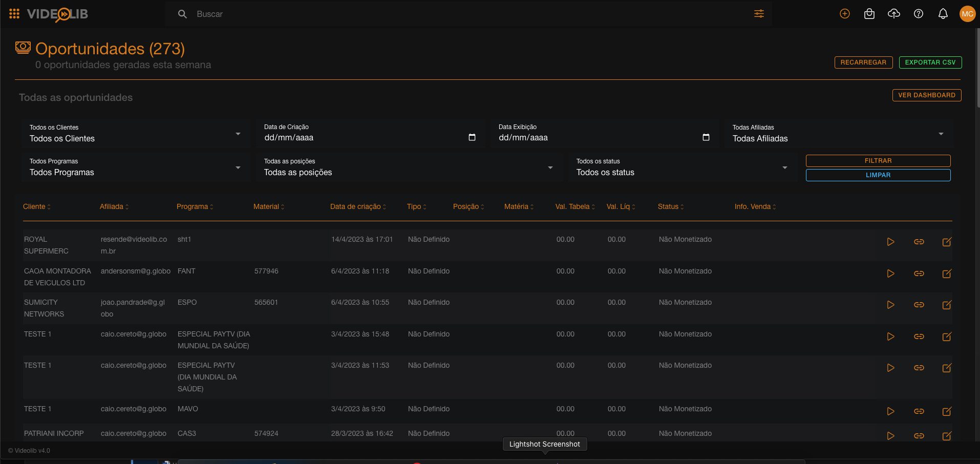Open calendar picker for Data Exibição
This screenshot has height=464, width=980.
(706, 137)
